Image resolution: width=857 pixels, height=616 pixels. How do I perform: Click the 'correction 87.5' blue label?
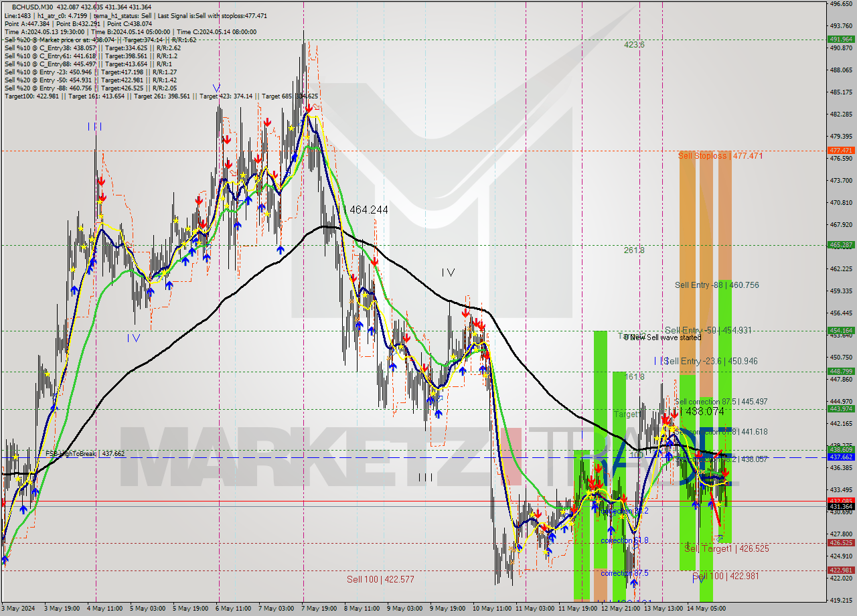click(624, 573)
